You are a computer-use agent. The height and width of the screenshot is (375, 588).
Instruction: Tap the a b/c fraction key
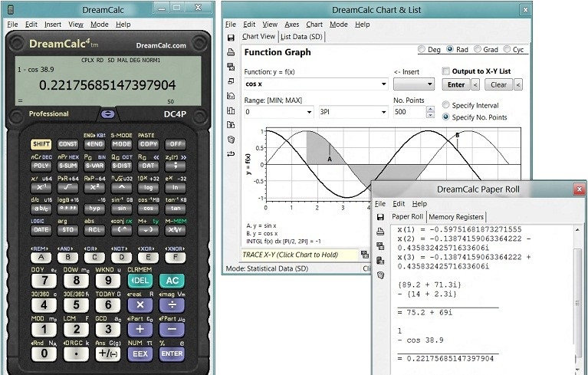click(41, 209)
